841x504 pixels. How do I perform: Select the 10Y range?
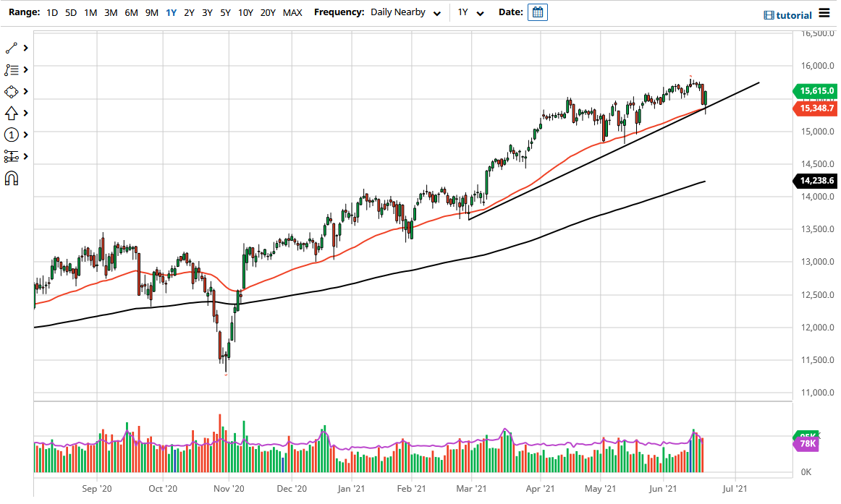click(246, 12)
